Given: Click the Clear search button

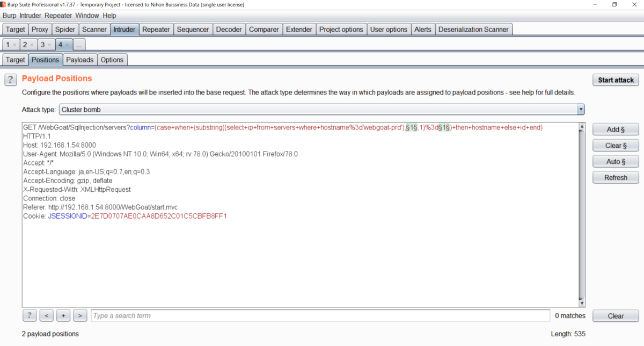Looking at the screenshot, I should 616,316.
